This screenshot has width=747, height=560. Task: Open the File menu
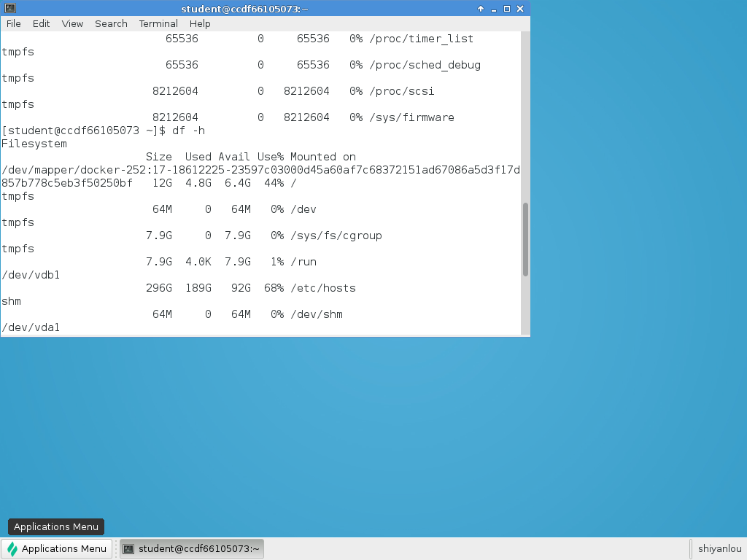(x=14, y=23)
